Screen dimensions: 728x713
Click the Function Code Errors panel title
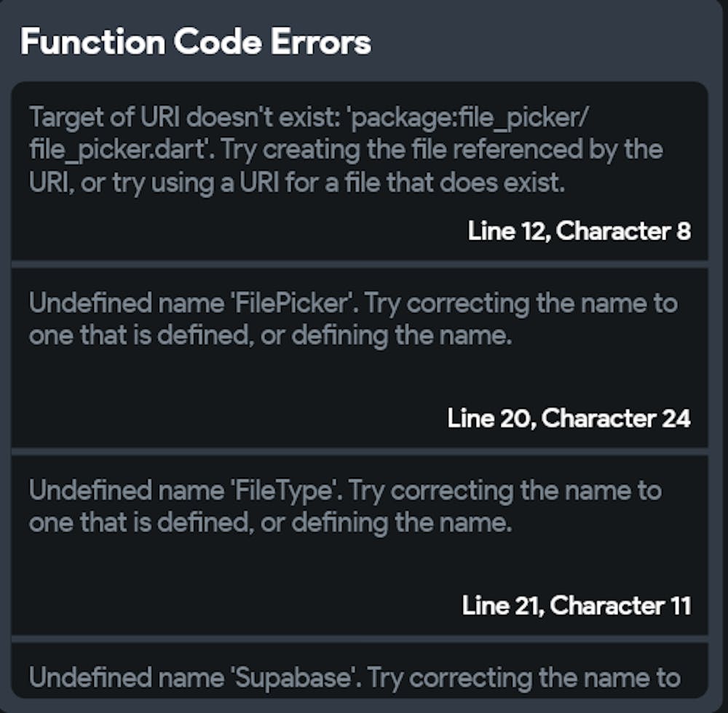click(x=196, y=42)
